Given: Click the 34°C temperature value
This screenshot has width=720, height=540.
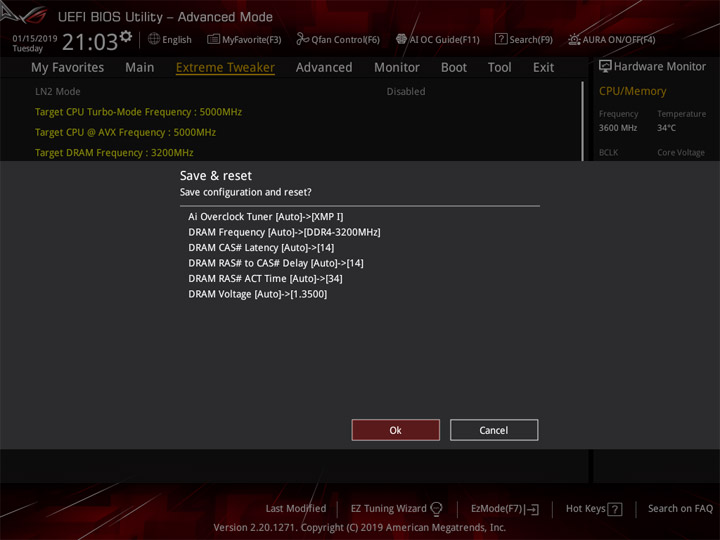Looking at the screenshot, I should (x=666, y=128).
